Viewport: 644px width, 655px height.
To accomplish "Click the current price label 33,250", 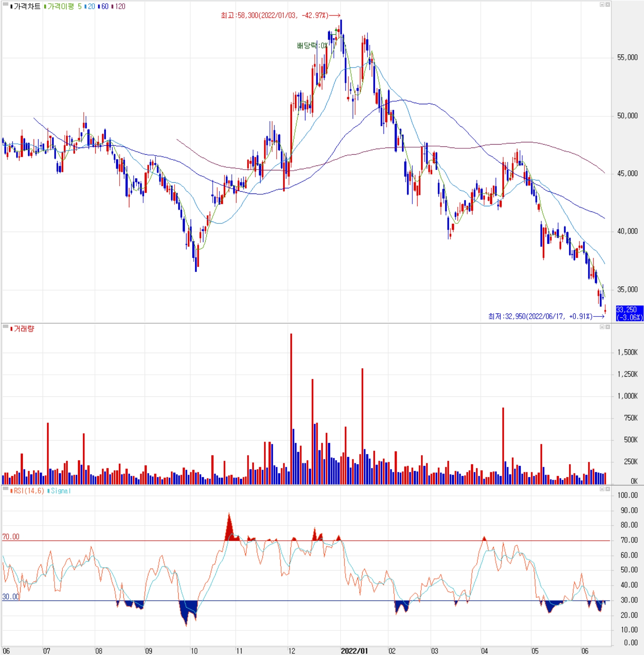I will (629, 313).
